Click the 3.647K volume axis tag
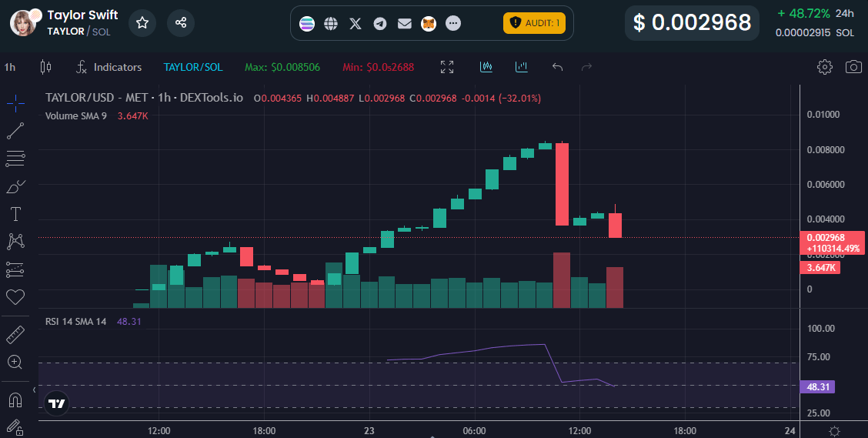Viewport: 868px width, 438px height. (820, 267)
